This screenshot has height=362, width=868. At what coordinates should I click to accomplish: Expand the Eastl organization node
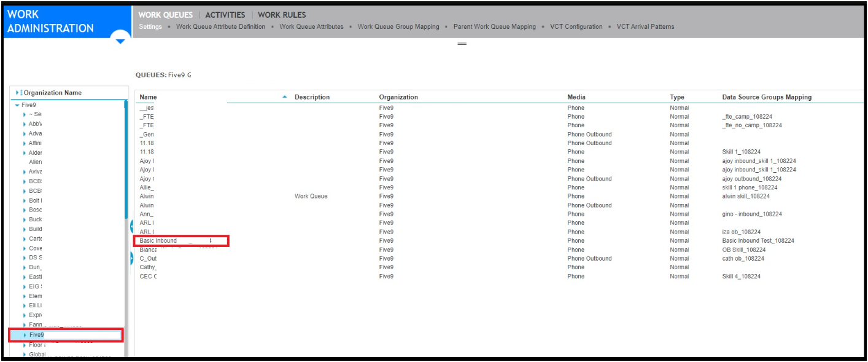pyautogui.click(x=25, y=277)
